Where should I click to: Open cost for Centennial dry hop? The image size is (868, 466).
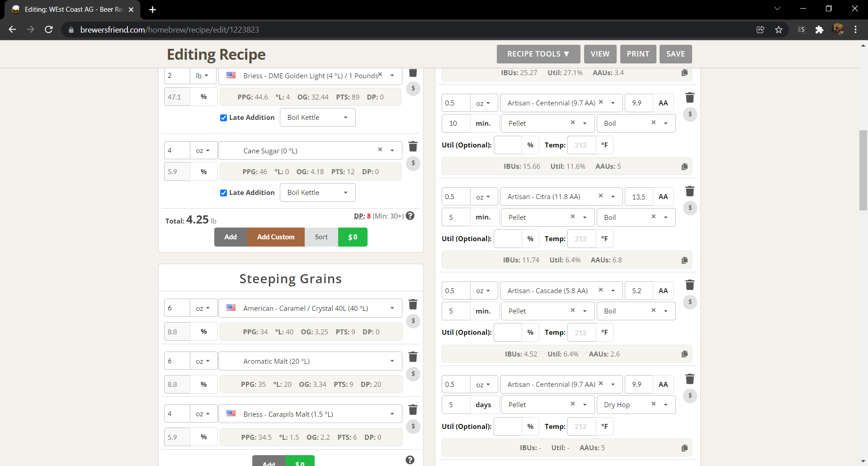(690, 395)
